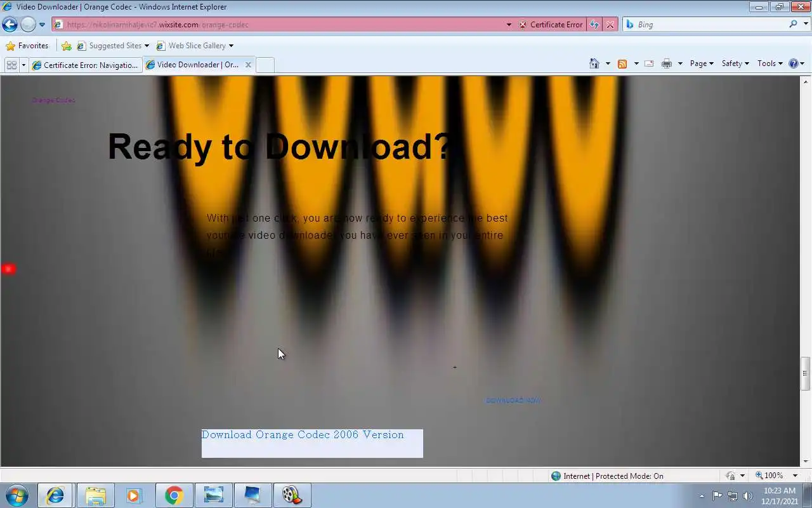Click Internet | Protected Mode: On status
The image size is (812, 508).
(607, 476)
